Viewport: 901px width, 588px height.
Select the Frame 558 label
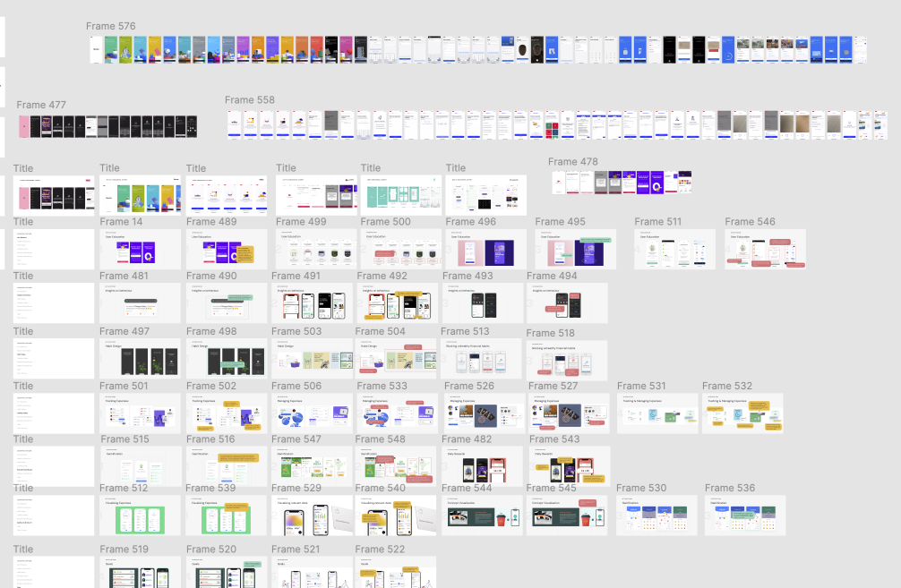[249, 100]
